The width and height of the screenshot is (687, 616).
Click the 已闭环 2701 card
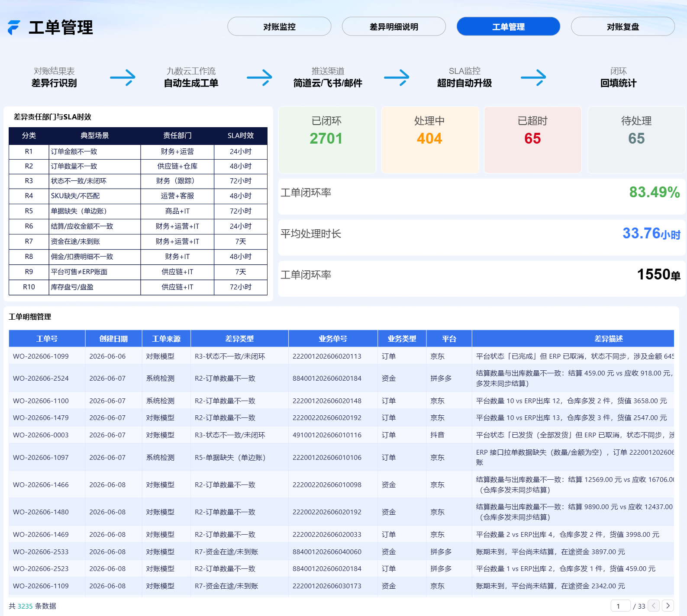click(x=327, y=140)
